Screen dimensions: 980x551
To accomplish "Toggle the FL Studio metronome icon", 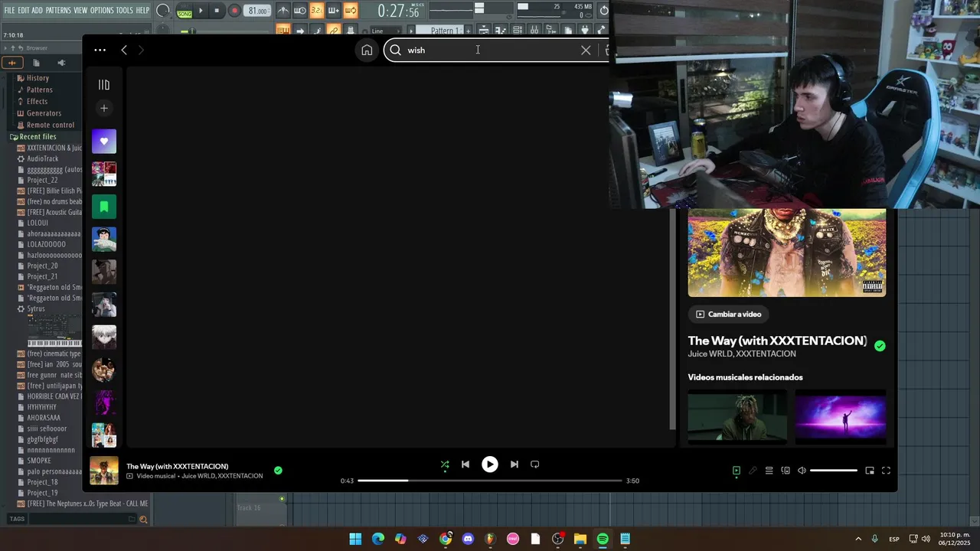I will (x=283, y=11).
